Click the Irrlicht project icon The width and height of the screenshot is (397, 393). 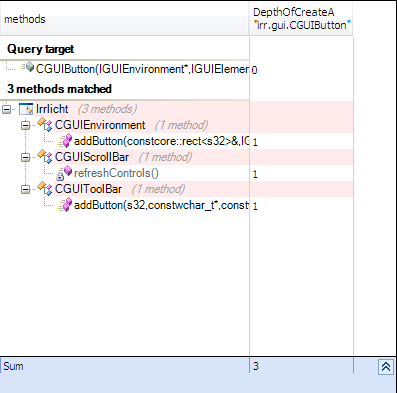pyautogui.click(x=26, y=109)
